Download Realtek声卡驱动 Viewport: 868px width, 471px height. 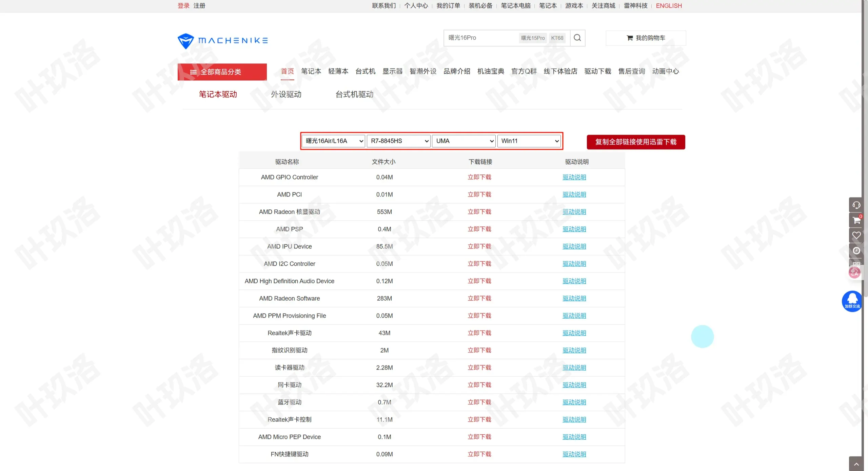479,333
